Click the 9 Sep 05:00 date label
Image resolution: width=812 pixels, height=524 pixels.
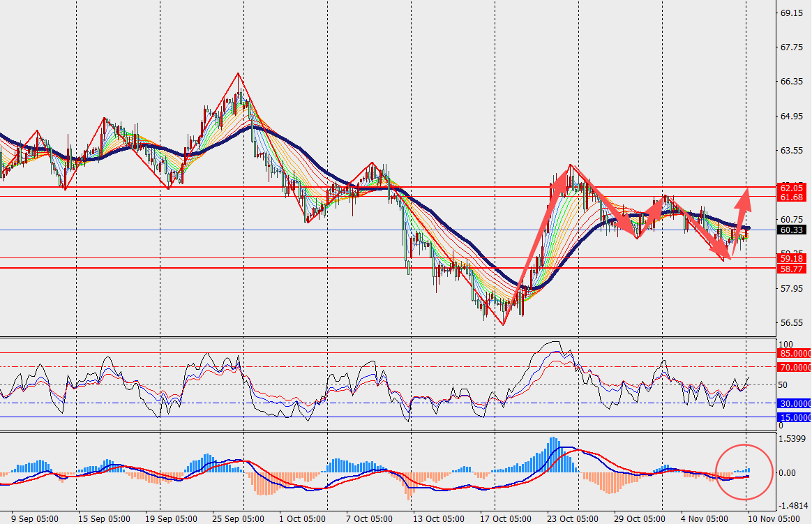(35, 518)
